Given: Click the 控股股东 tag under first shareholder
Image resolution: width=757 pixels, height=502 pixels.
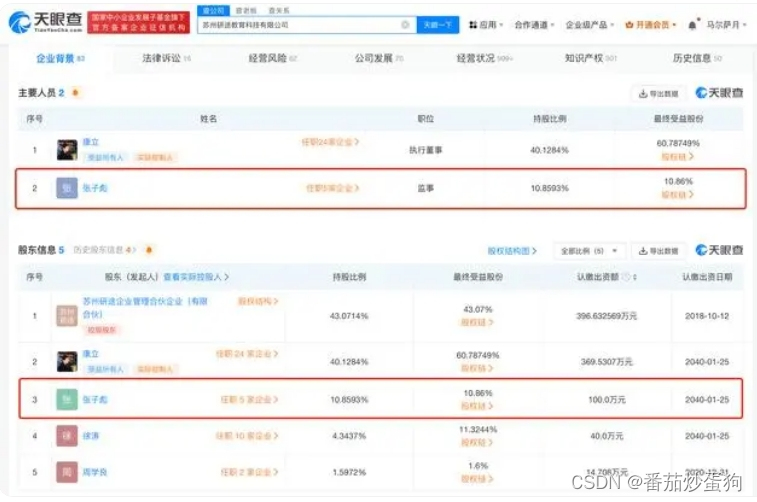Looking at the screenshot, I should [x=102, y=330].
